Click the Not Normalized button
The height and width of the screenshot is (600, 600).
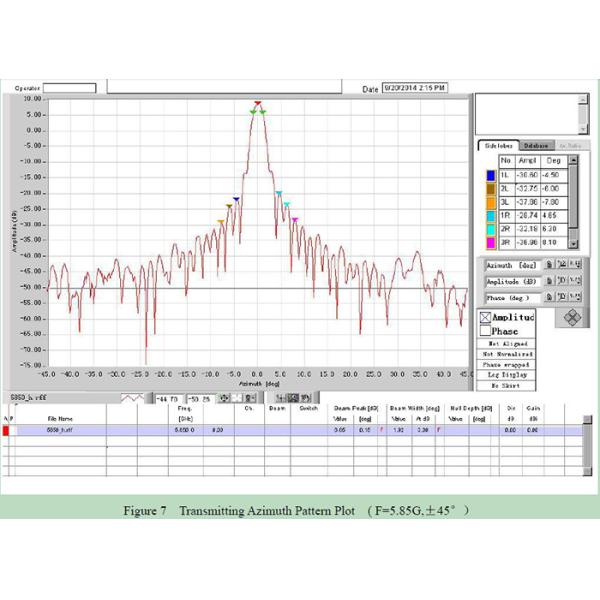point(507,354)
